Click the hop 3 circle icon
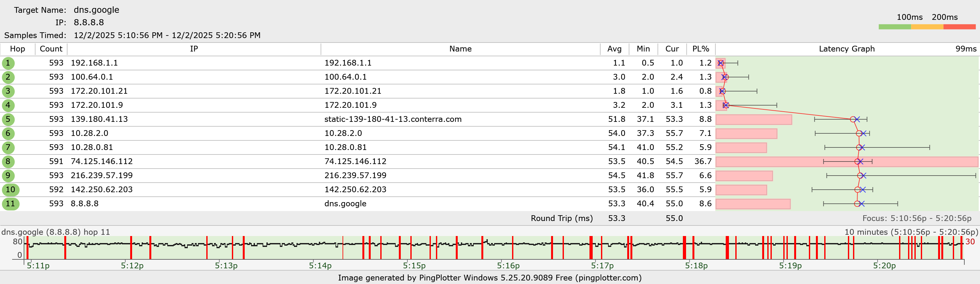 pos(8,91)
